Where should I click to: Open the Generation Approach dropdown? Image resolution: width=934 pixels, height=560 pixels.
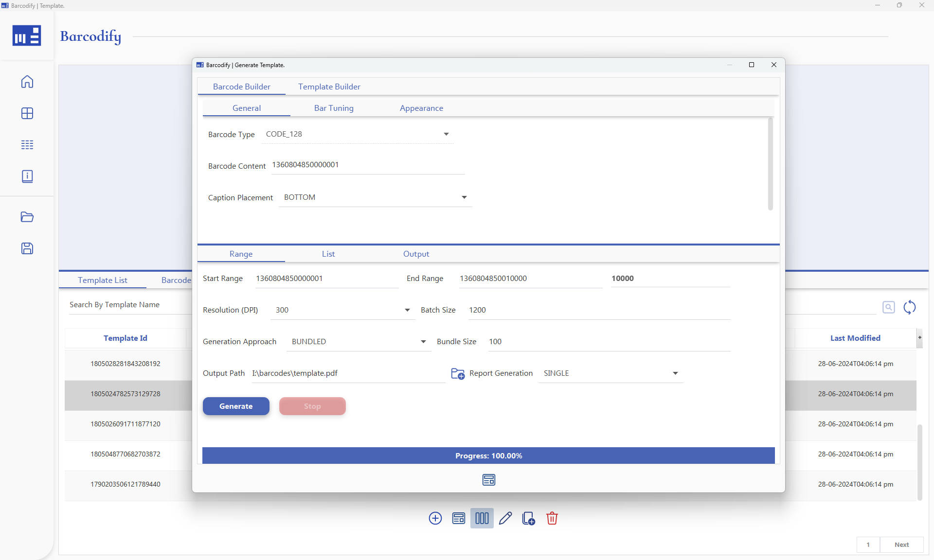coord(423,341)
